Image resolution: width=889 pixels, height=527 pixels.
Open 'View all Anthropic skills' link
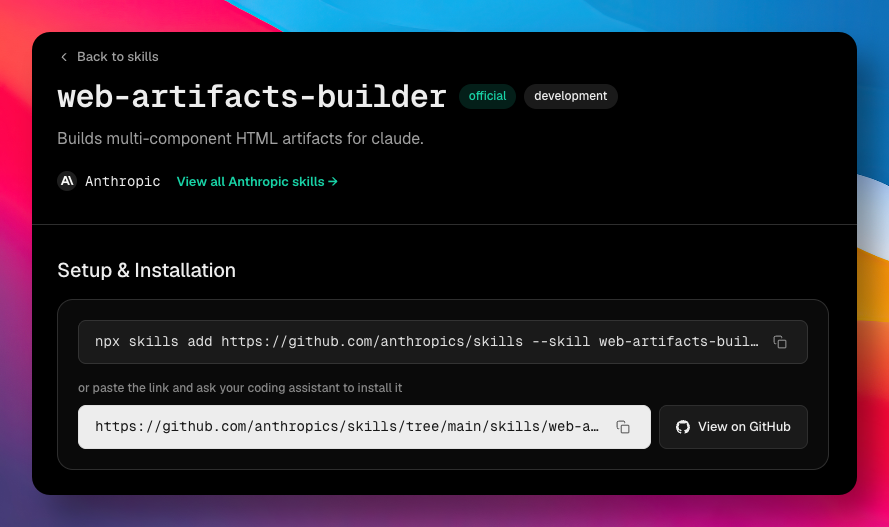257,181
